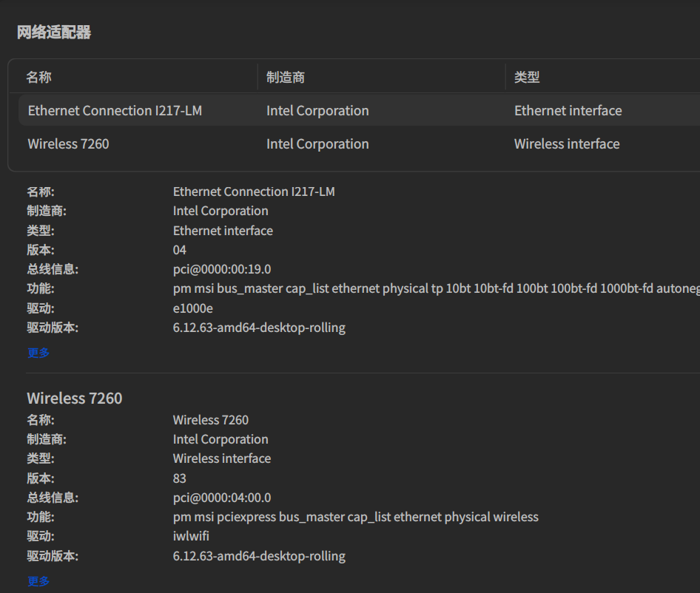Click the 网络适配器 page title
Viewport: 700px width, 593px height.
click(54, 32)
